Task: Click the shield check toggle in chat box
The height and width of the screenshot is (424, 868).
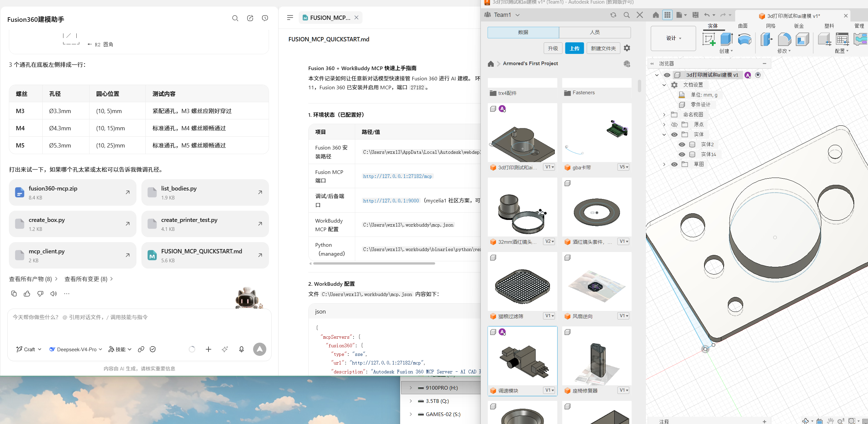Action: [x=153, y=350]
